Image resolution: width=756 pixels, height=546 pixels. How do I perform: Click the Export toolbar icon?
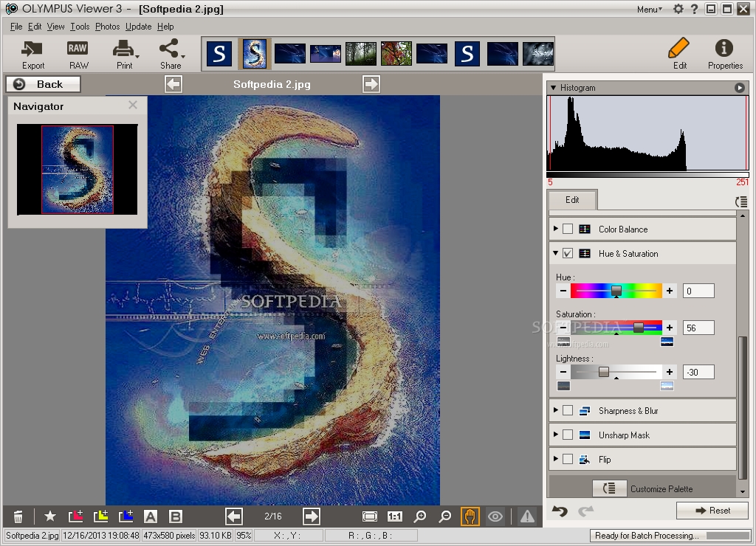click(x=32, y=55)
